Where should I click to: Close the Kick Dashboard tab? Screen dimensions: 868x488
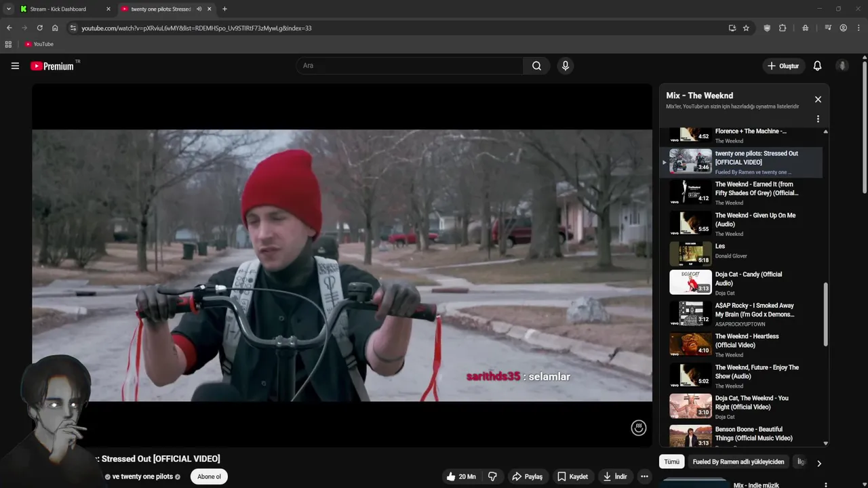[x=108, y=9]
